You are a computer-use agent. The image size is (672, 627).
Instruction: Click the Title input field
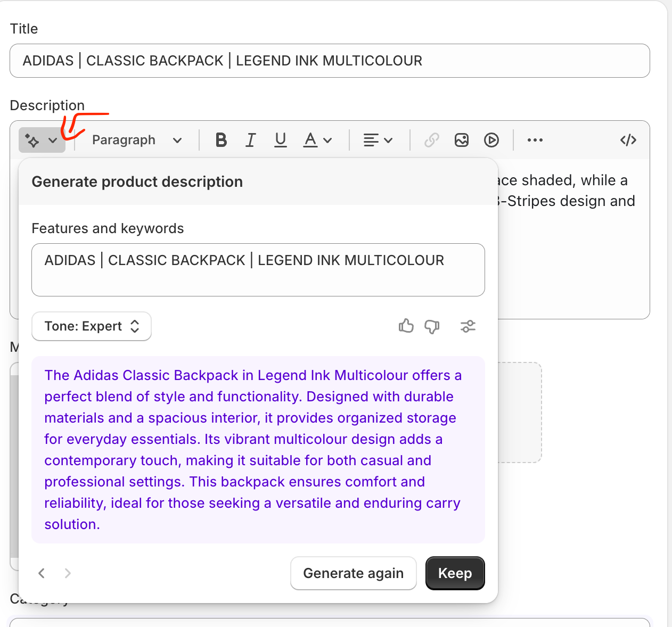click(x=330, y=61)
